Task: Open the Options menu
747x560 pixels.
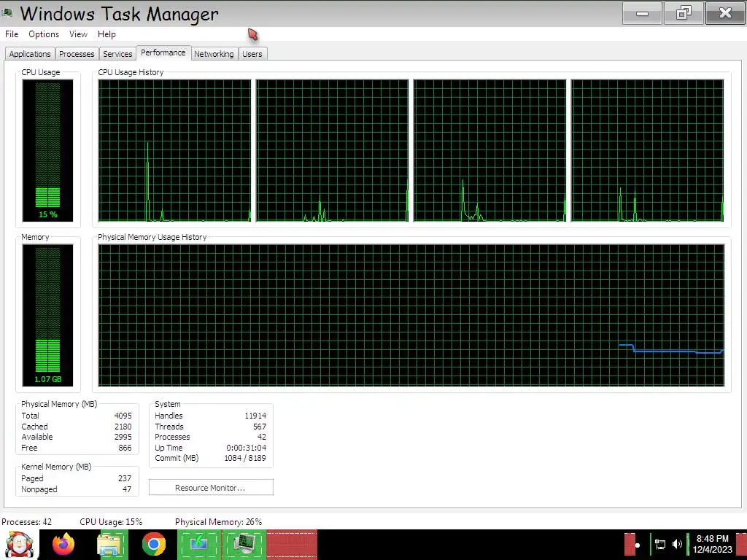Action: pyautogui.click(x=44, y=34)
